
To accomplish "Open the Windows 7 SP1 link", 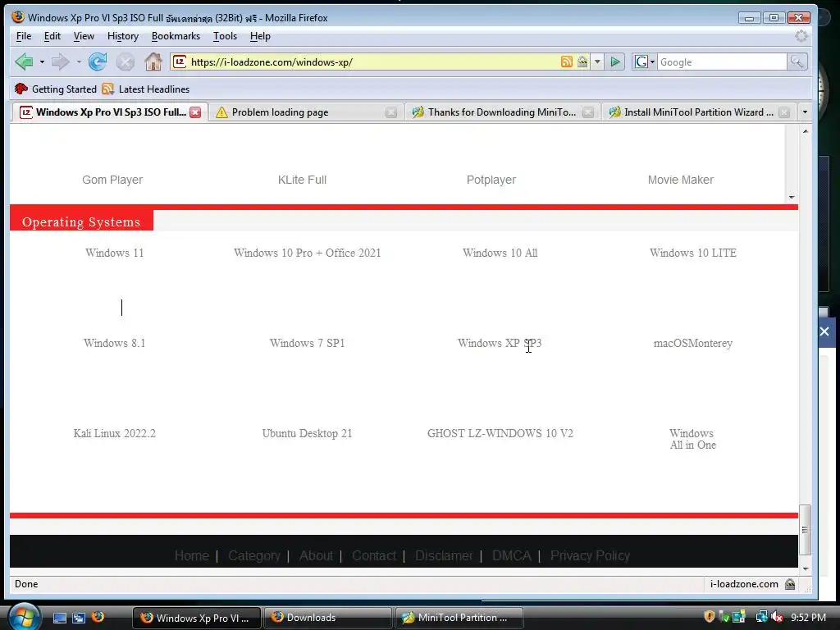I will coord(307,343).
